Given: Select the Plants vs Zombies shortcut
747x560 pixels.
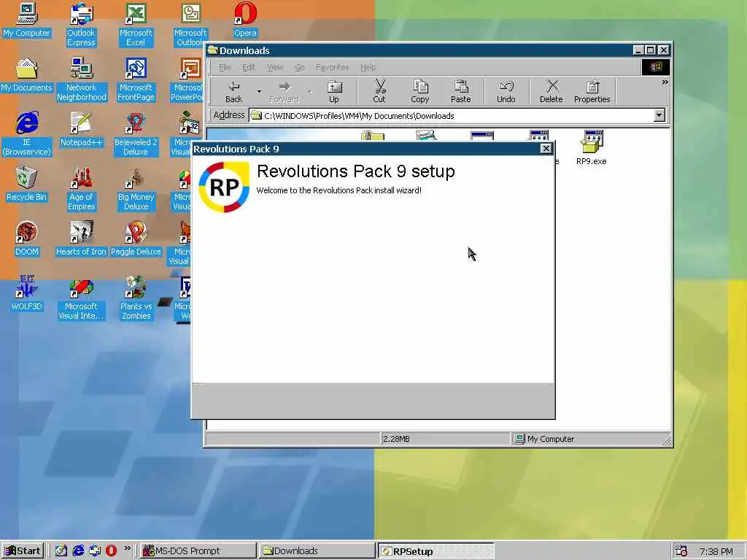Looking at the screenshot, I should coord(136,298).
